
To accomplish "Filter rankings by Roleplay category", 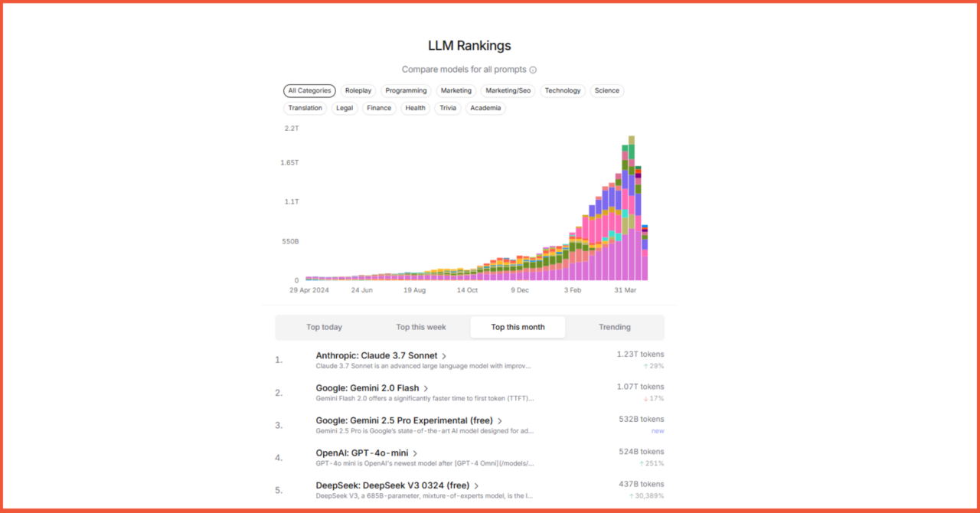I will (x=358, y=90).
